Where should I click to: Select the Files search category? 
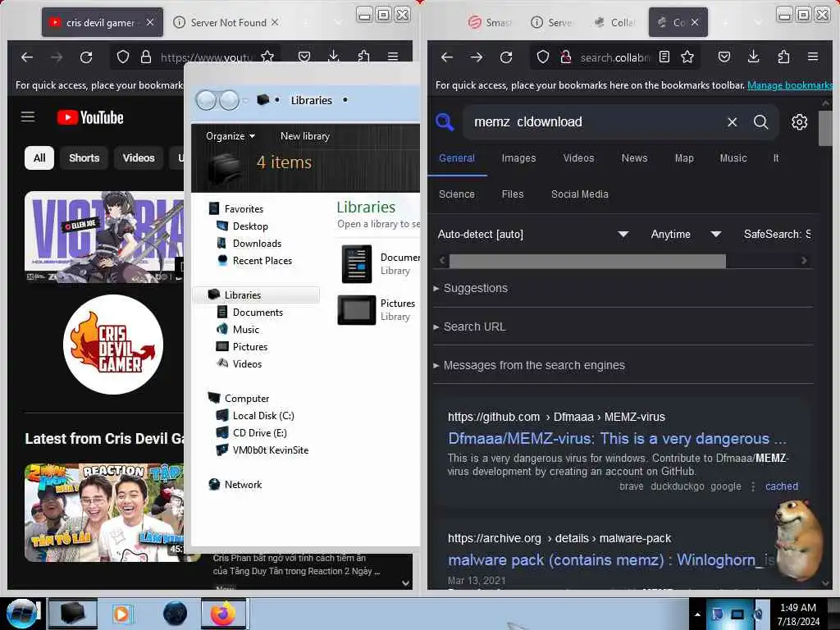[x=513, y=194]
